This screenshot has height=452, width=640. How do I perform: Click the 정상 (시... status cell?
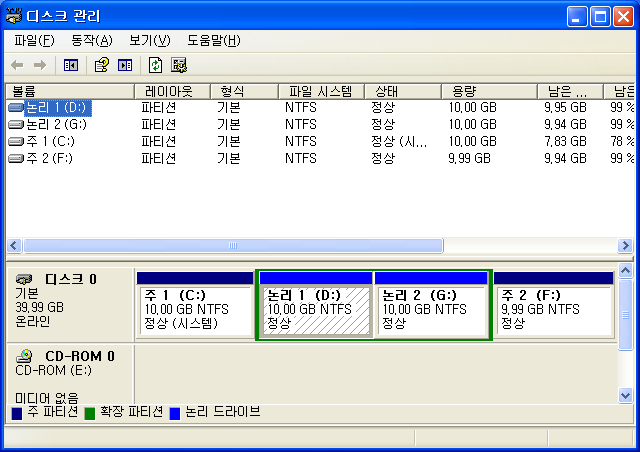click(399, 141)
